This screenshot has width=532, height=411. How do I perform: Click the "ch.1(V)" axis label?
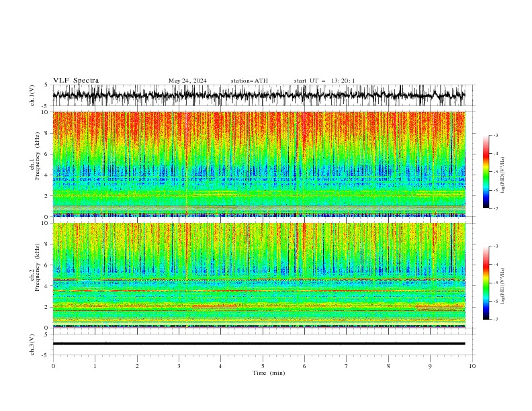pos(32,95)
